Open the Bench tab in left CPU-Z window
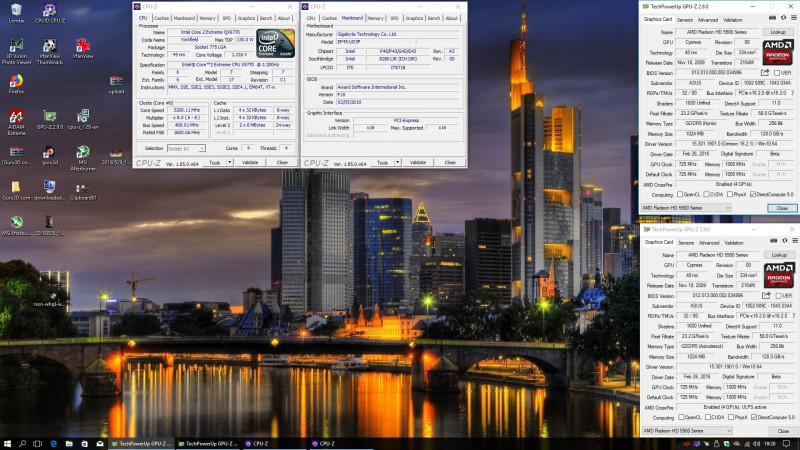The height and width of the screenshot is (450, 800). point(266,18)
